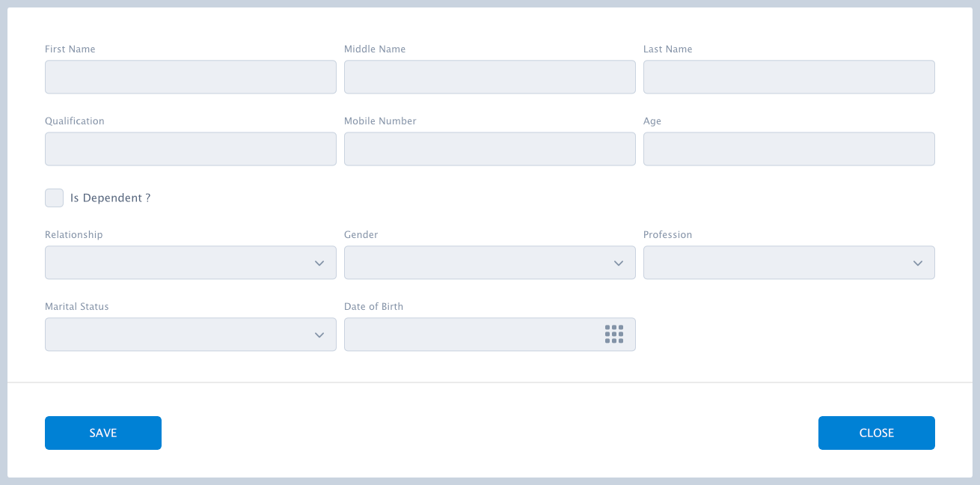Click the "Is Dependent ?" label text
980x485 pixels.
111,198
